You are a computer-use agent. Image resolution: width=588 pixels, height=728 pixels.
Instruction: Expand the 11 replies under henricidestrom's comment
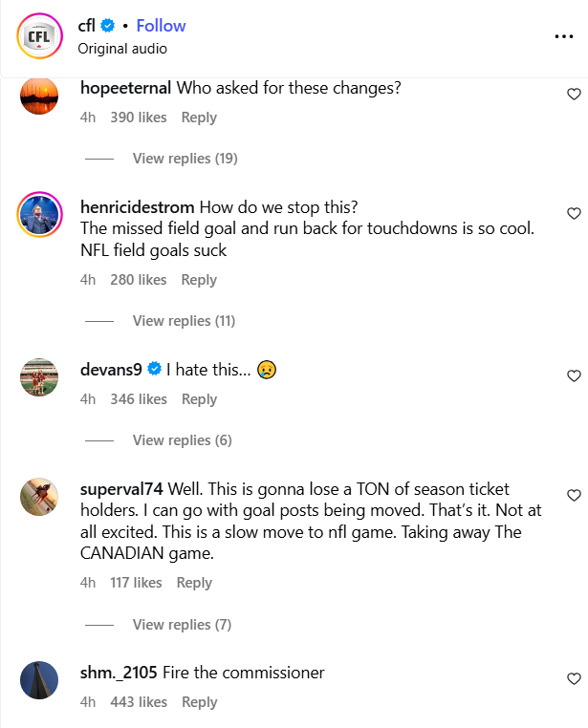184,320
